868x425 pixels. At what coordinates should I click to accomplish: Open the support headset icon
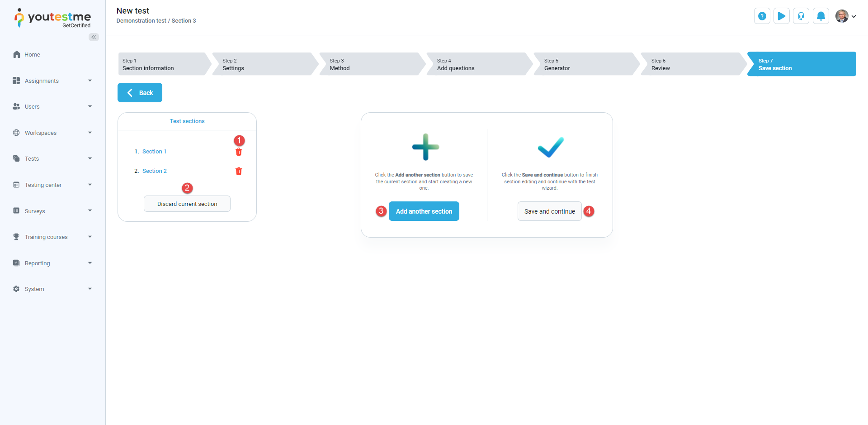click(x=801, y=16)
